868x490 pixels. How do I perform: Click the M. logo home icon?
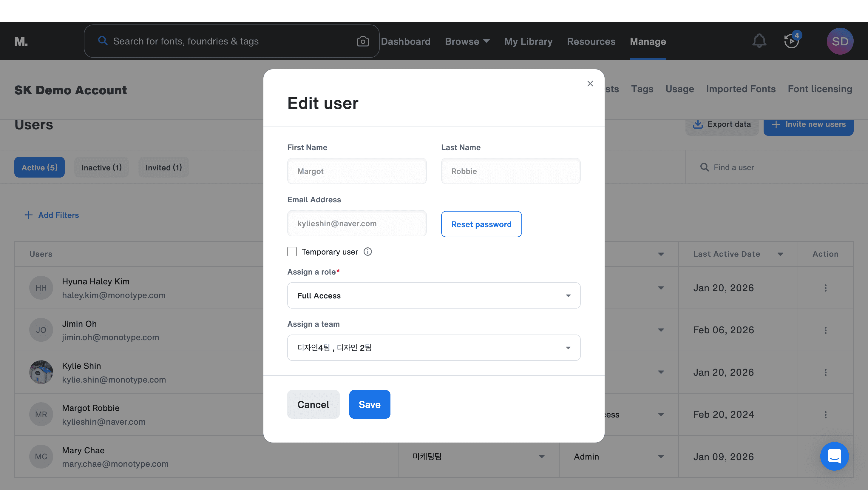[x=21, y=41]
